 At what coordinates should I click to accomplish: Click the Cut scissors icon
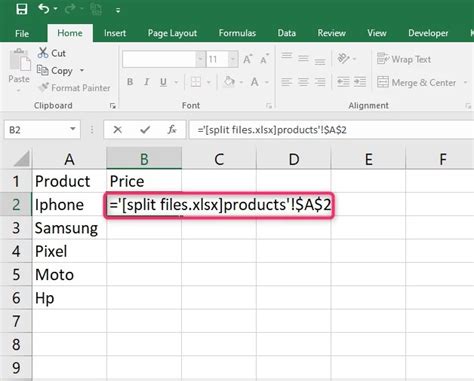[x=43, y=53]
